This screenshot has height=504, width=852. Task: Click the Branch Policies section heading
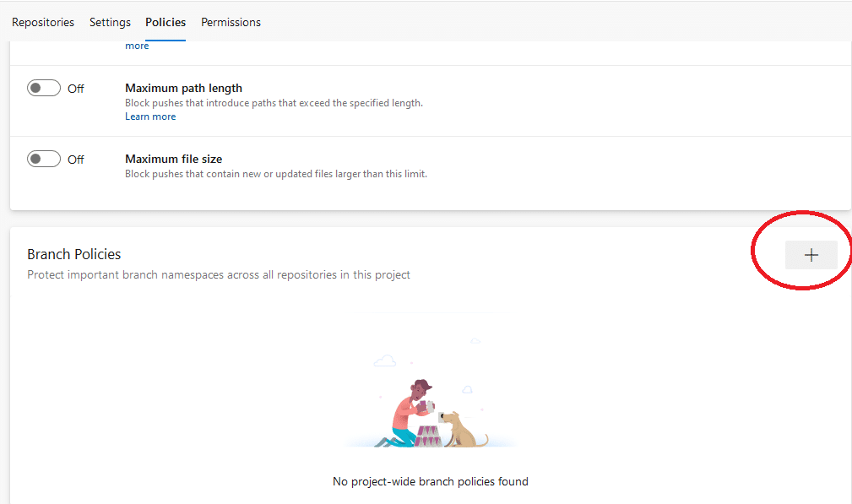74,254
